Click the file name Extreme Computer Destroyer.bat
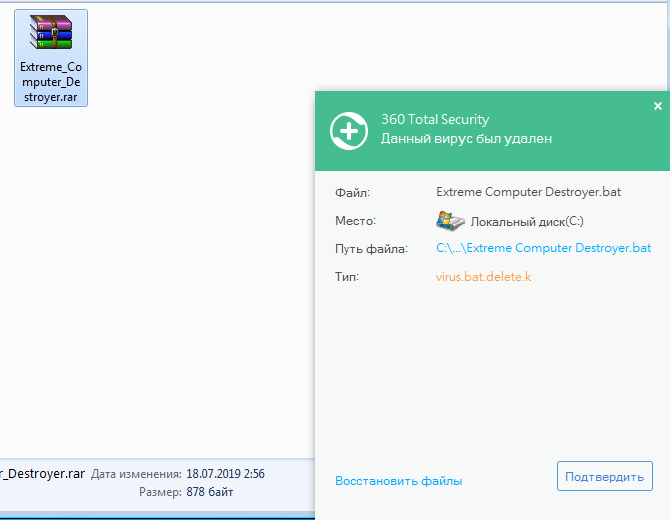670x520 pixels. 528,192
